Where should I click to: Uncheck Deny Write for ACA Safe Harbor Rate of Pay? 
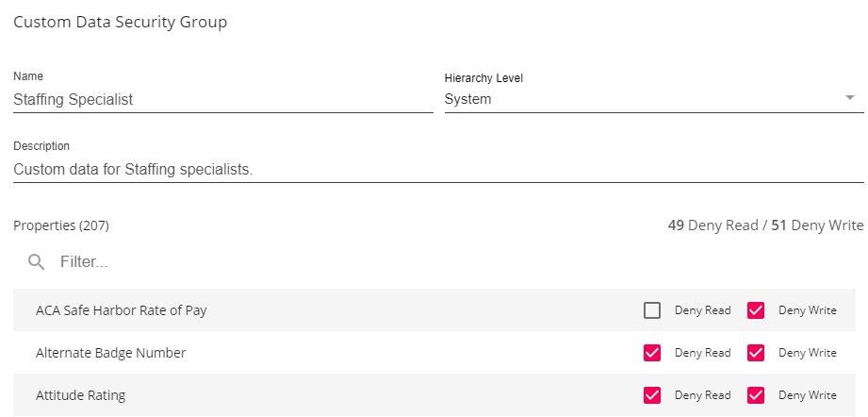coord(756,310)
